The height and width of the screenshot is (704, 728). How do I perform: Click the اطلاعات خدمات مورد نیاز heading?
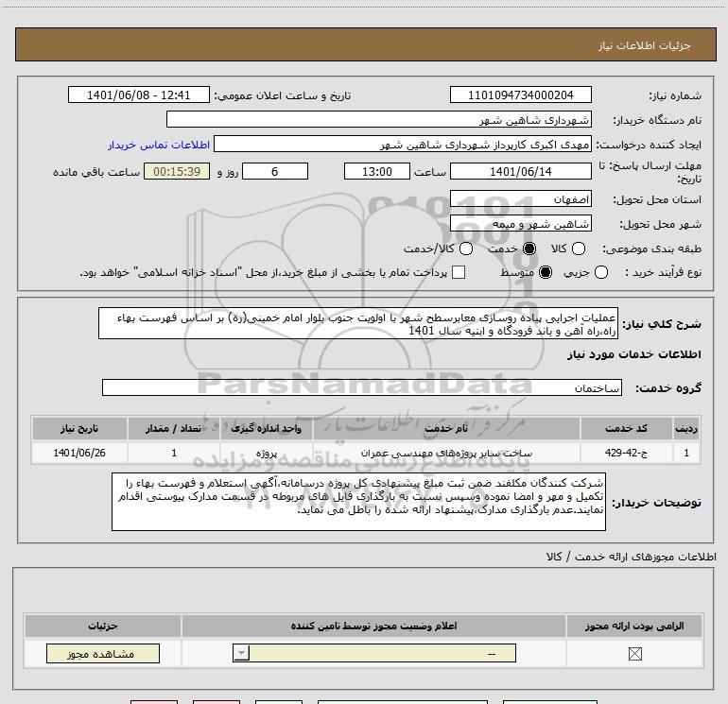(x=633, y=354)
